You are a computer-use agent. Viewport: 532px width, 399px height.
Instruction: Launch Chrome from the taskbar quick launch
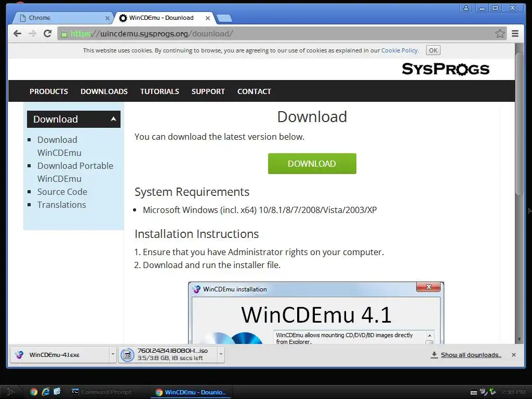(34, 392)
